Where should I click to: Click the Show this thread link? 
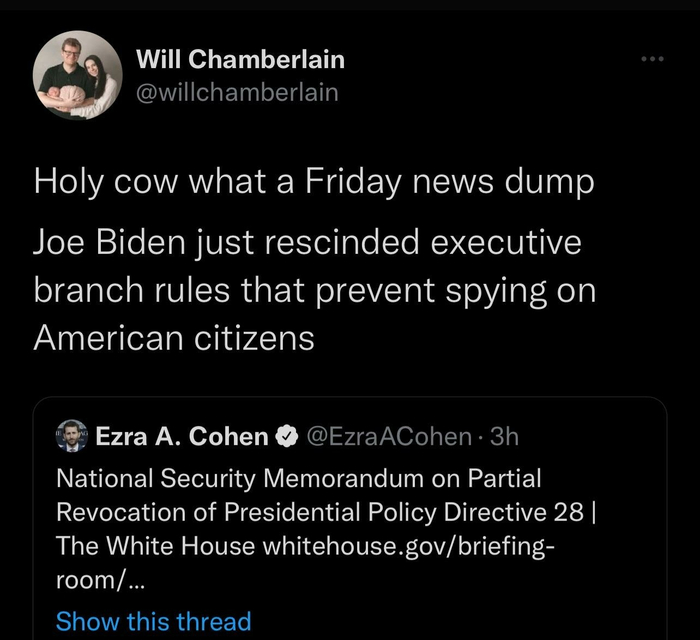pyautogui.click(x=153, y=621)
